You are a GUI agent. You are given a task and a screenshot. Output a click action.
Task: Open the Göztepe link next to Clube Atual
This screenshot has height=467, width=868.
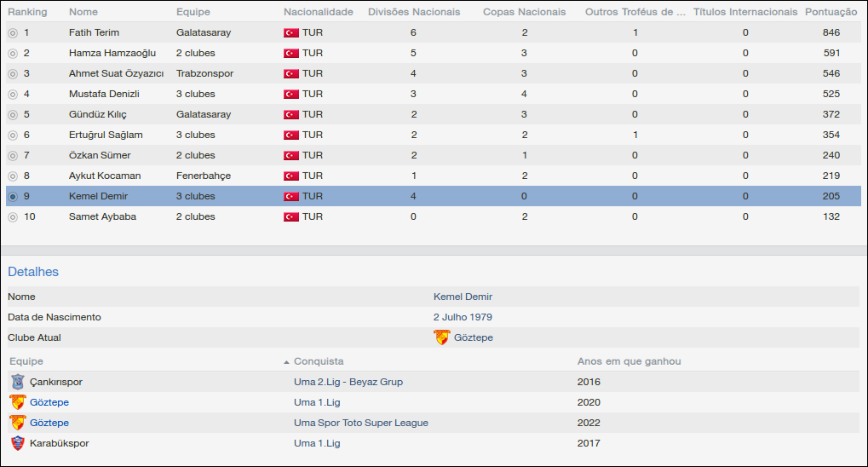[x=474, y=337]
